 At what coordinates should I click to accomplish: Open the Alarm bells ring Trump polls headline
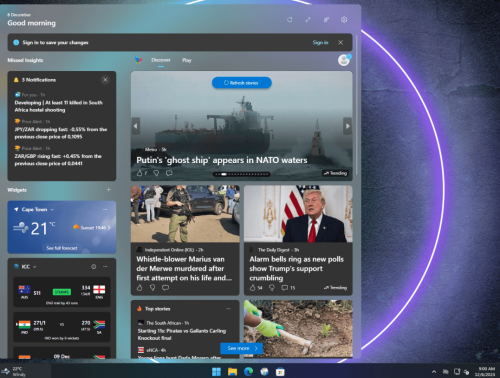coord(296,268)
